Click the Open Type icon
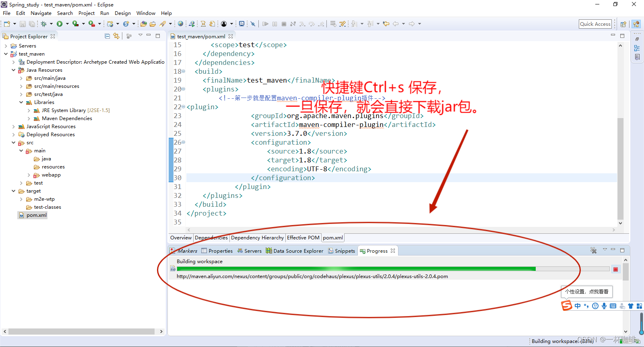The height and width of the screenshot is (347, 644). (x=143, y=24)
